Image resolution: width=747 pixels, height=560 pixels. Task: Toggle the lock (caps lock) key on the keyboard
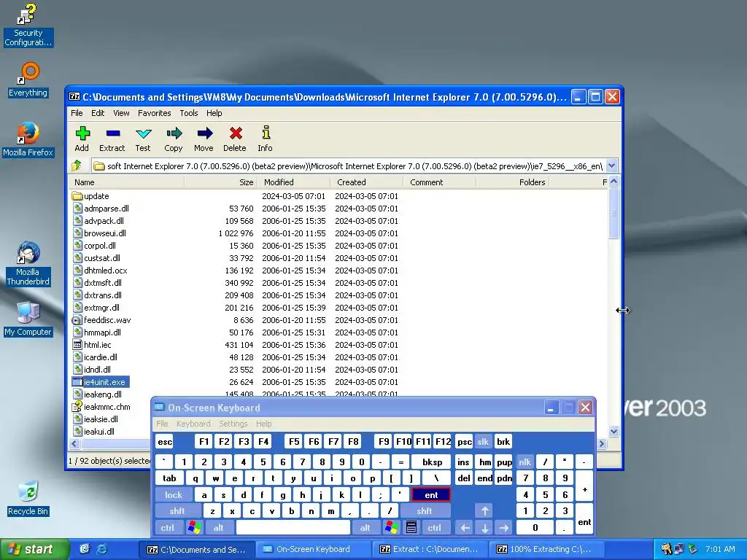(174, 495)
